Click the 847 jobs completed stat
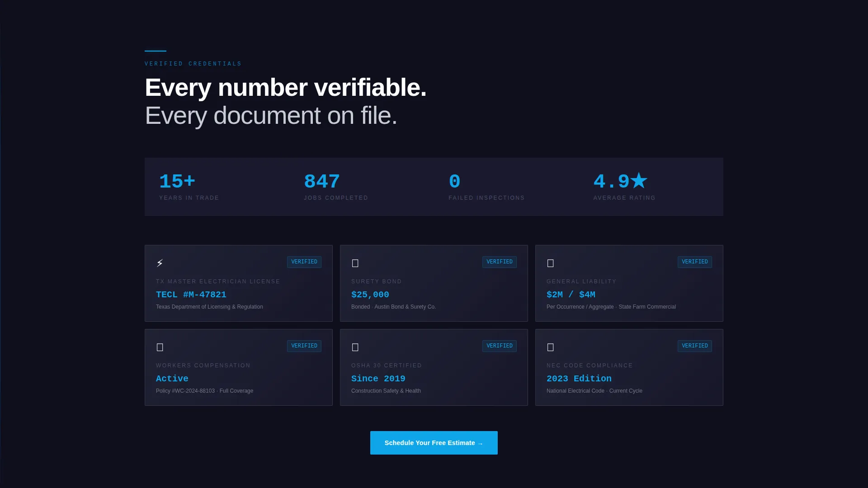868x488 pixels. pyautogui.click(x=322, y=182)
